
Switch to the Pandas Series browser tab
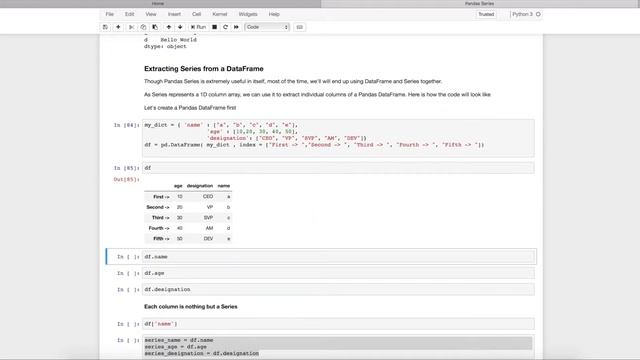pos(480,4)
